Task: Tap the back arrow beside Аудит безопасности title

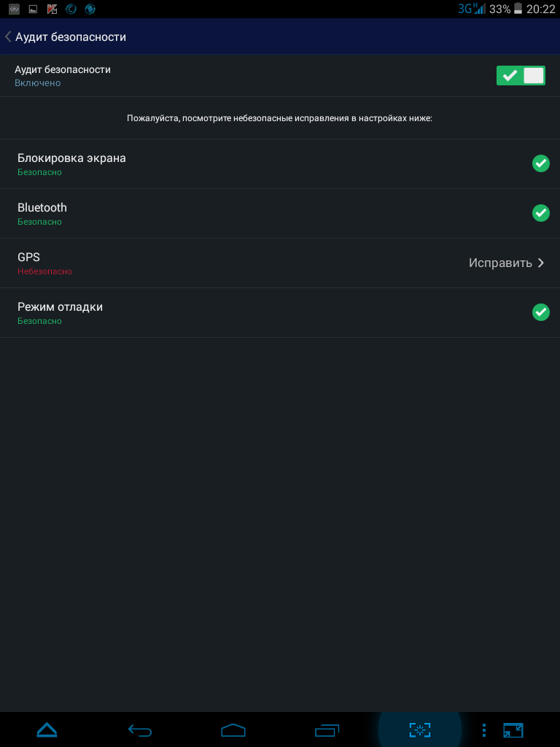Action: pos(7,36)
